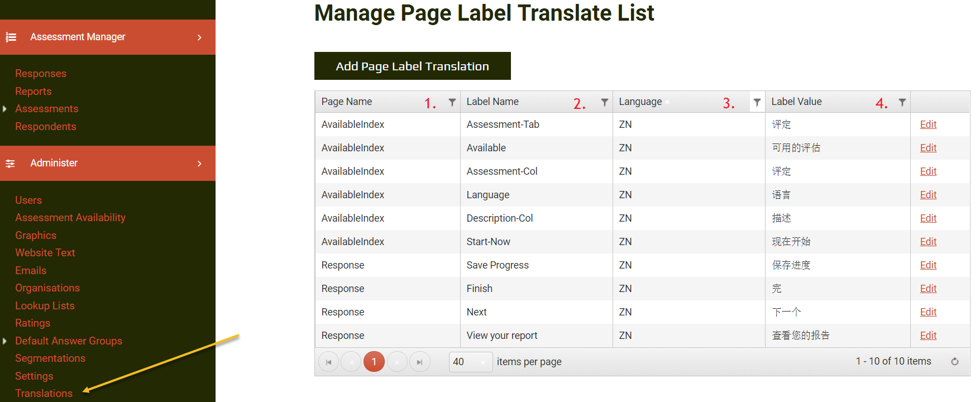Click the "Description-Col" label name cell
The width and height of the screenshot is (980, 402).
pyautogui.click(x=537, y=218)
